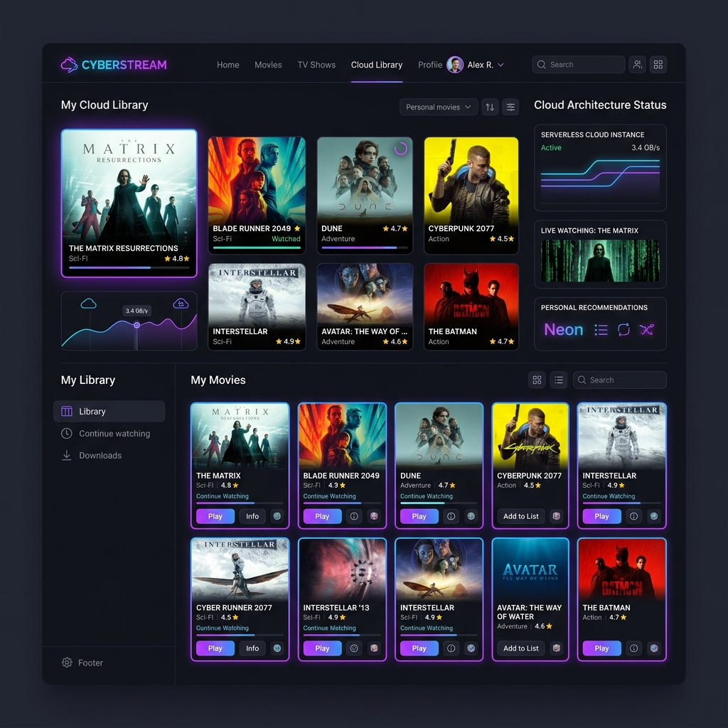Play The Batman from My Movies

[601, 648]
